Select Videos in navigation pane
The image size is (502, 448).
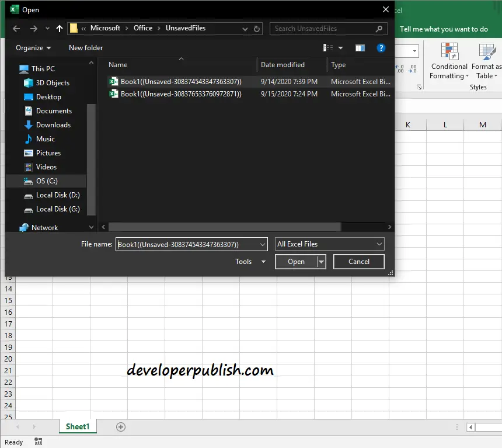pyautogui.click(x=46, y=167)
